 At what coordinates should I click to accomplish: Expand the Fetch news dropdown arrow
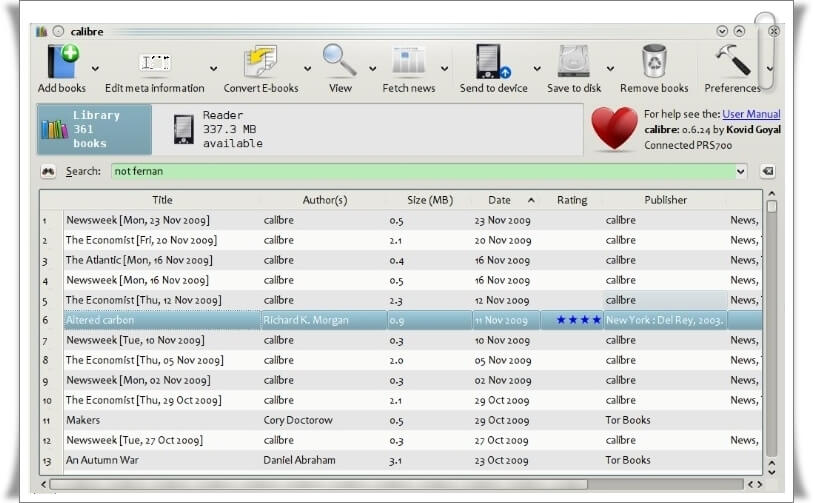(444, 68)
